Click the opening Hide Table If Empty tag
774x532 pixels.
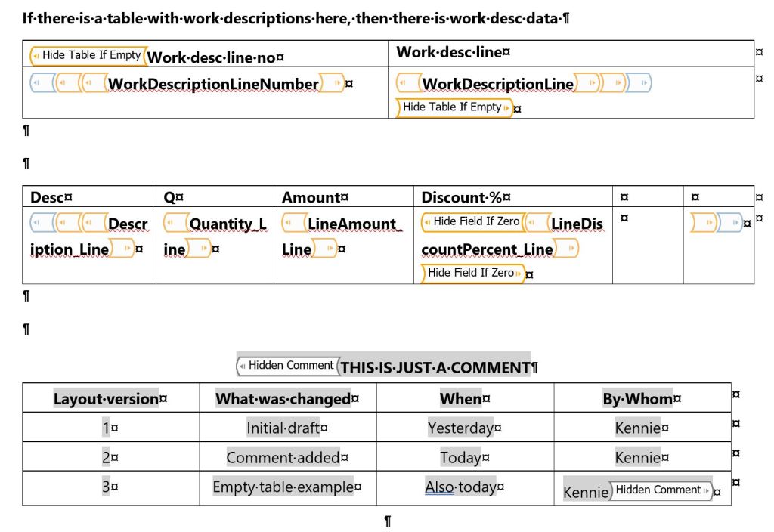[x=88, y=55]
